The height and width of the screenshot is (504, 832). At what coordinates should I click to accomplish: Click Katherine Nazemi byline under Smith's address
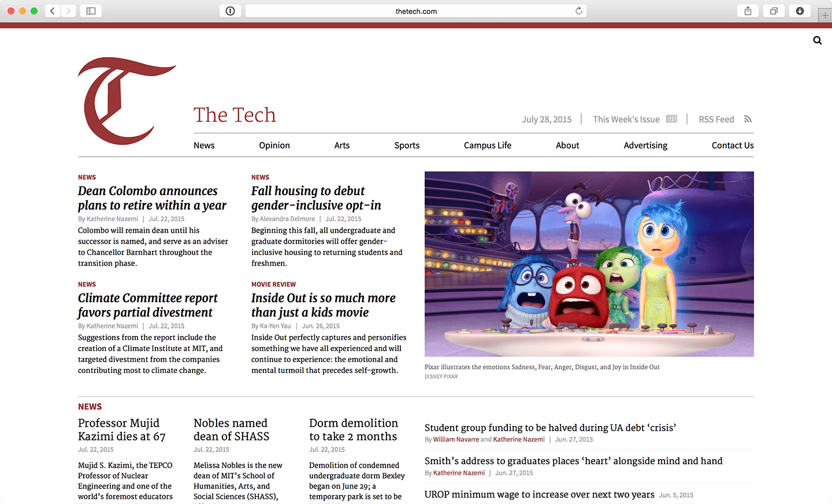[459, 473]
